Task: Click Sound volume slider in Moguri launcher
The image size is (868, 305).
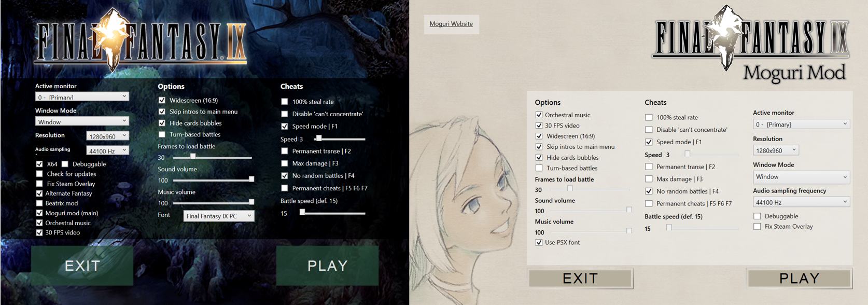Action: click(x=590, y=210)
